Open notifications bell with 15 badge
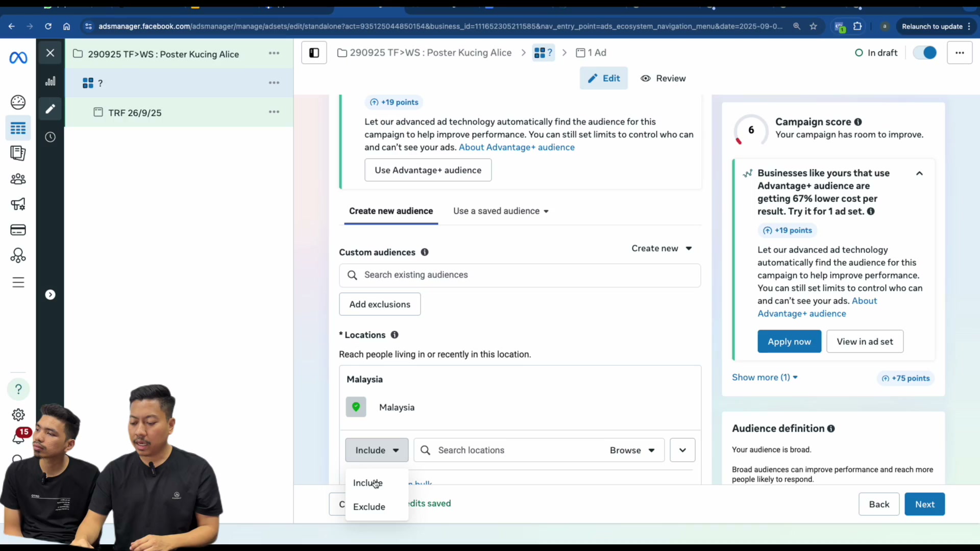980x551 pixels. click(x=20, y=436)
